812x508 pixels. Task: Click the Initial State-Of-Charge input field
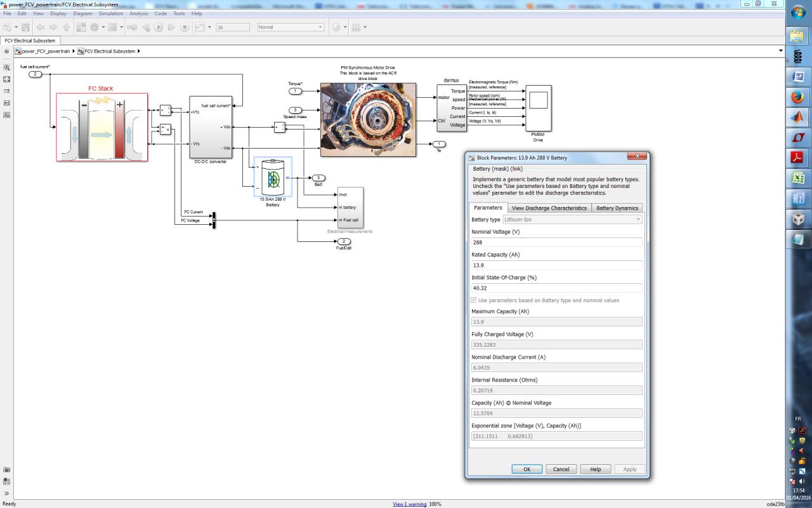tap(556, 288)
